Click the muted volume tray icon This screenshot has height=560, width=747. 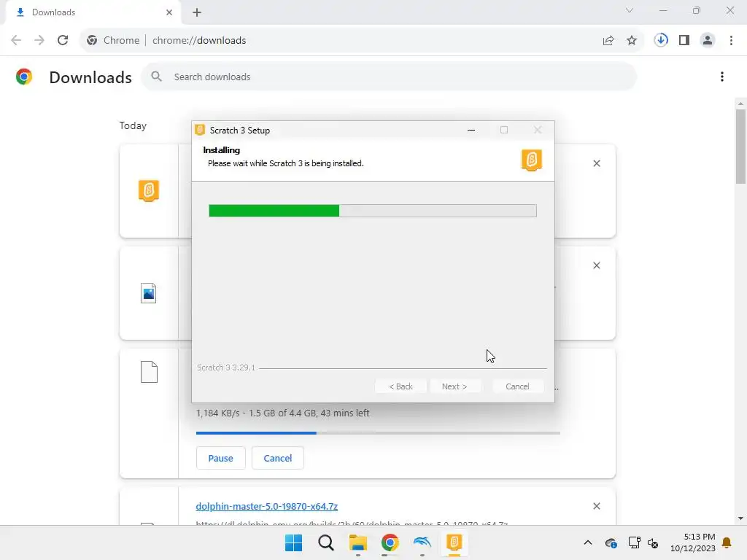653,542
